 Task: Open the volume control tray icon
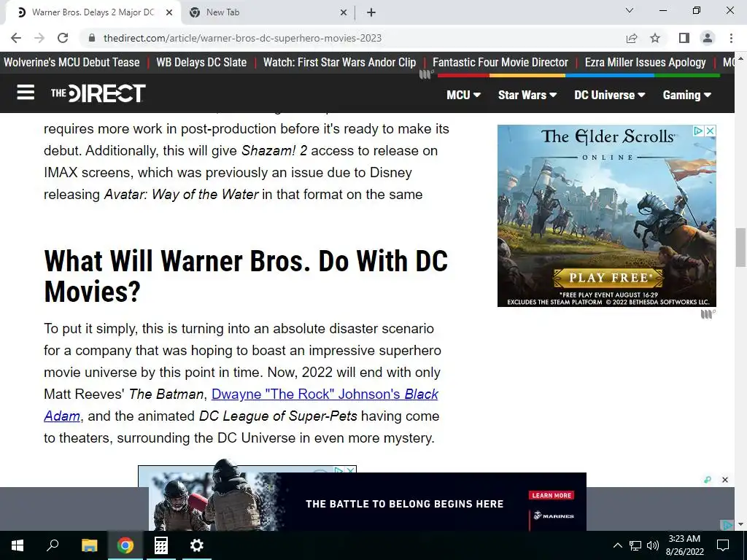coord(652,545)
